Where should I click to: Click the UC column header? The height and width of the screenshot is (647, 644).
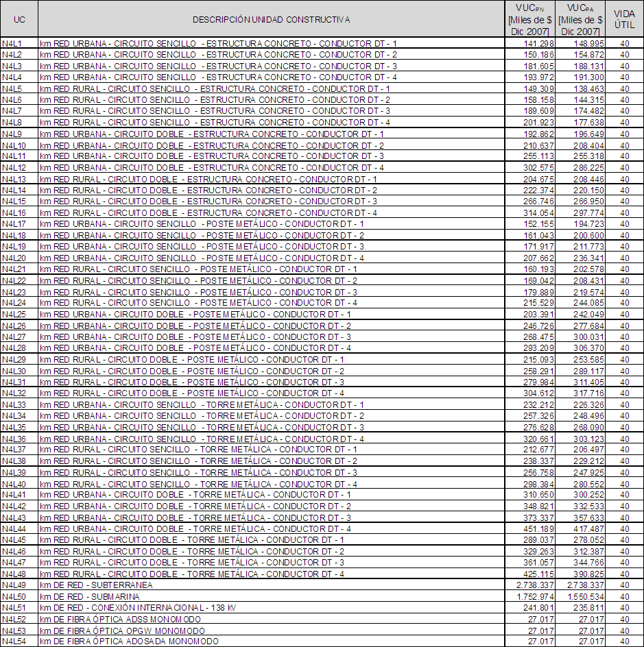click(x=19, y=19)
